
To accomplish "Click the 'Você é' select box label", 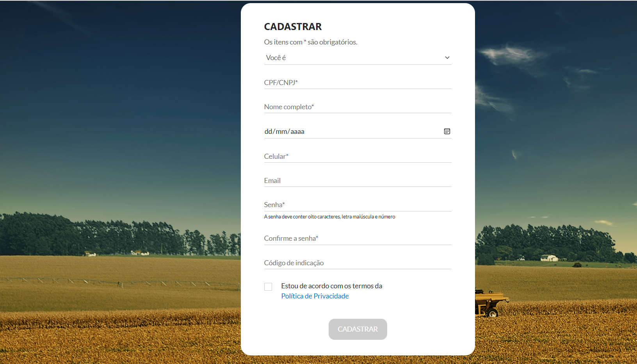I will click(x=276, y=58).
